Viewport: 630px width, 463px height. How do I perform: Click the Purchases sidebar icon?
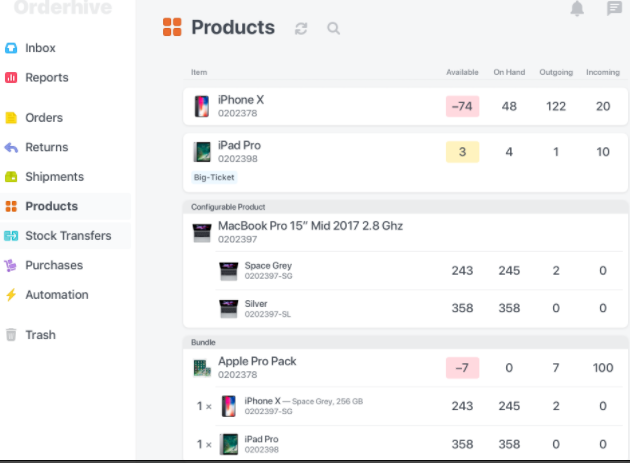[11, 265]
